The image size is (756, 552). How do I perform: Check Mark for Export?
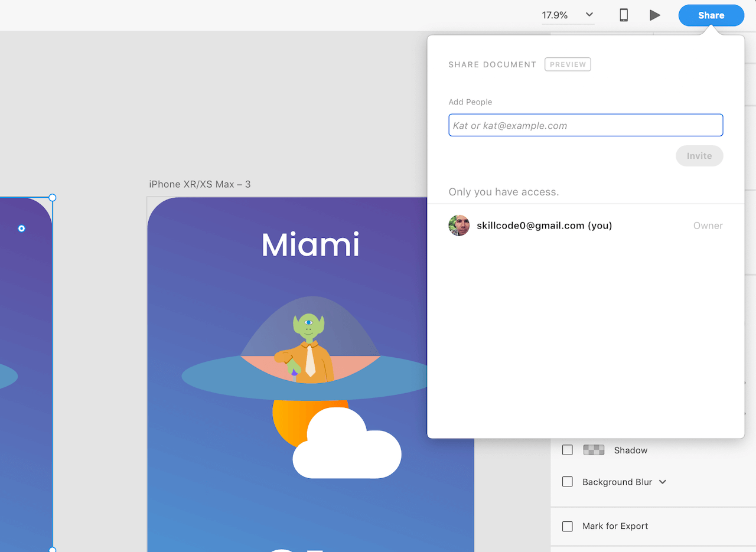pyautogui.click(x=567, y=526)
